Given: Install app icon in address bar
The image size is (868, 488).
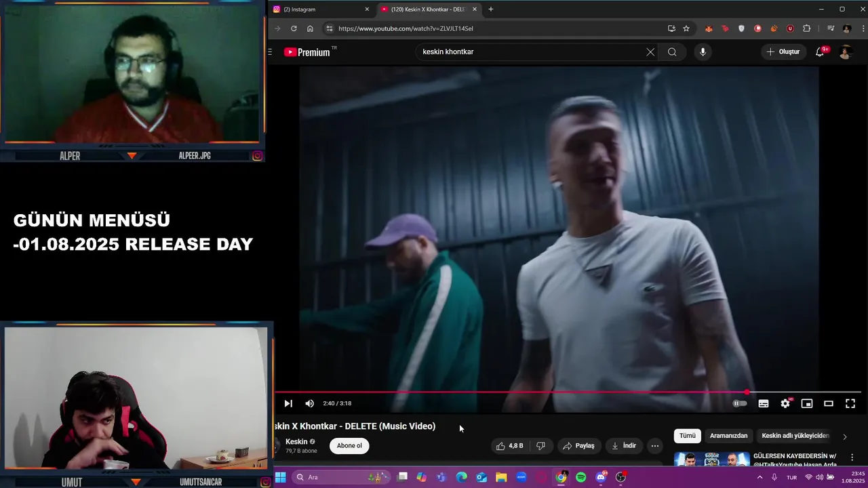Looking at the screenshot, I should tap(671, 28).
